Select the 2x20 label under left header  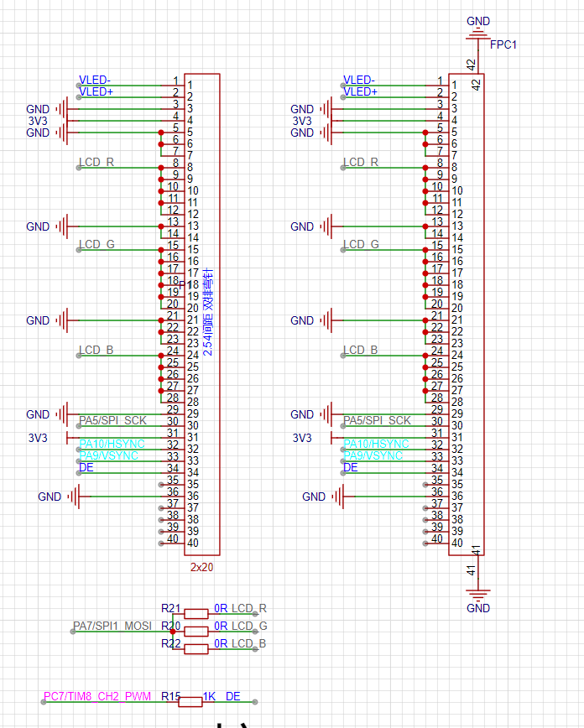201,567
